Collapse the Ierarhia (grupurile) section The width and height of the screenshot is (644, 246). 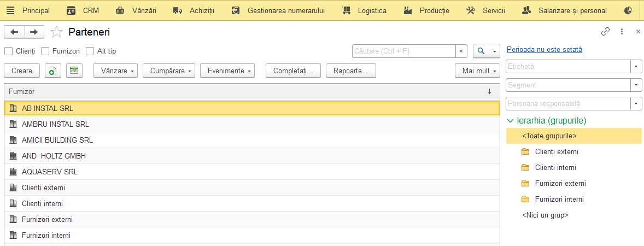(511, 121)
